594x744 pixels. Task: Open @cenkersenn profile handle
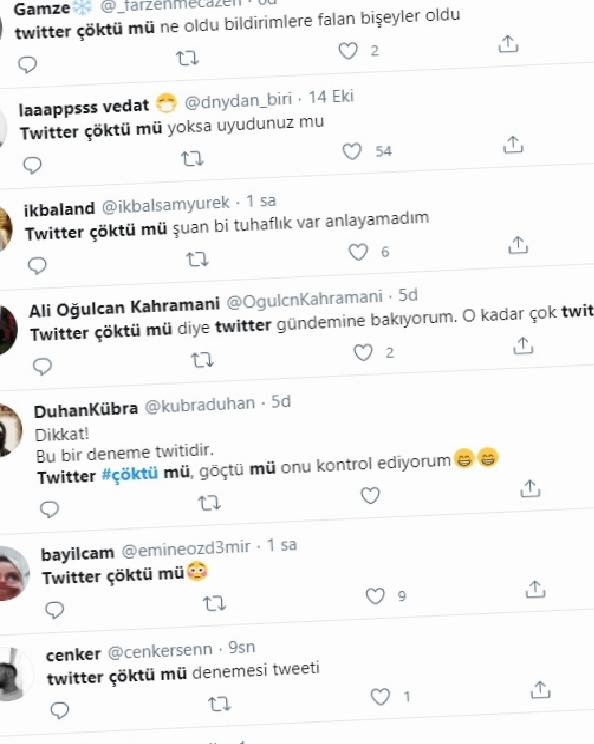(160, 651)
